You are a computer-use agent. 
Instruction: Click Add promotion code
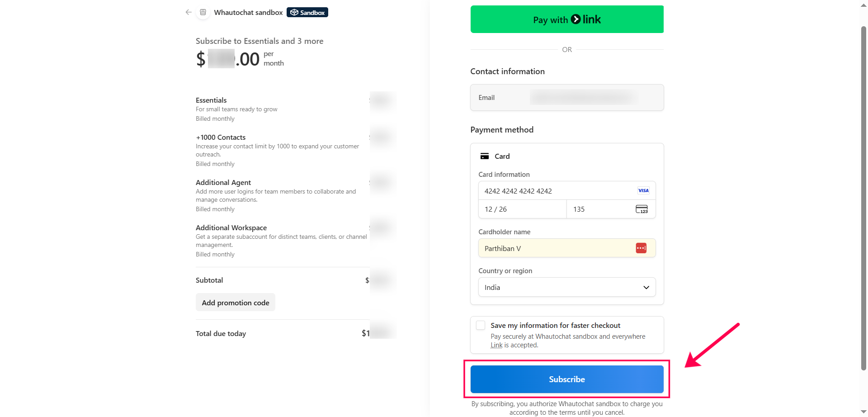235,302
